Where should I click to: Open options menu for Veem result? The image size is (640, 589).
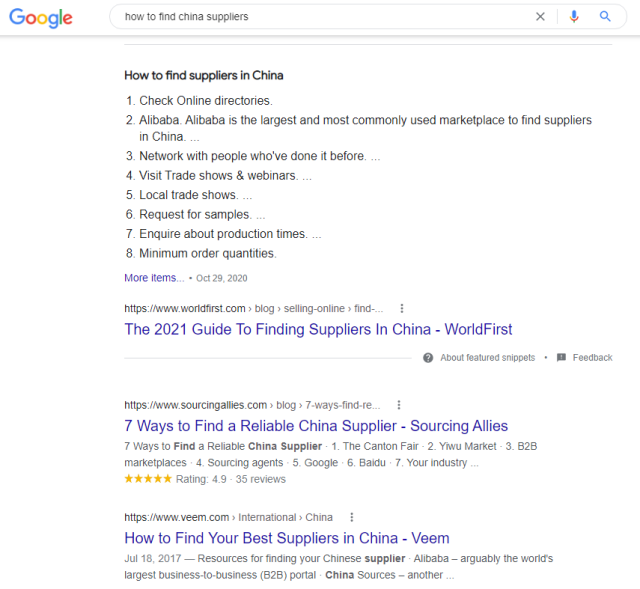click(x=351, y=517)
